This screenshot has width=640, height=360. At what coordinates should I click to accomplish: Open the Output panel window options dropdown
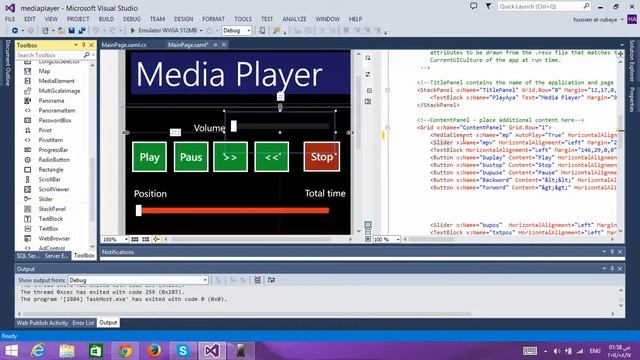[604, 269]
